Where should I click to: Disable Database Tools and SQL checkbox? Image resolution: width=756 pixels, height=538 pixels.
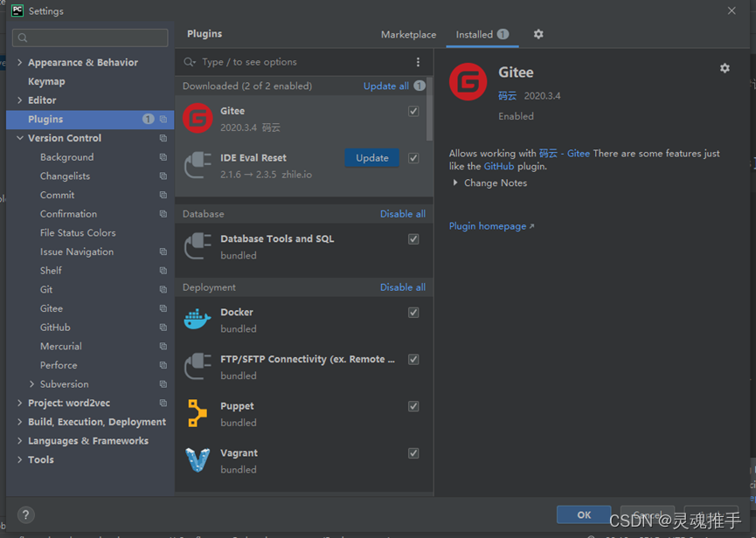[x=413, y=239]
